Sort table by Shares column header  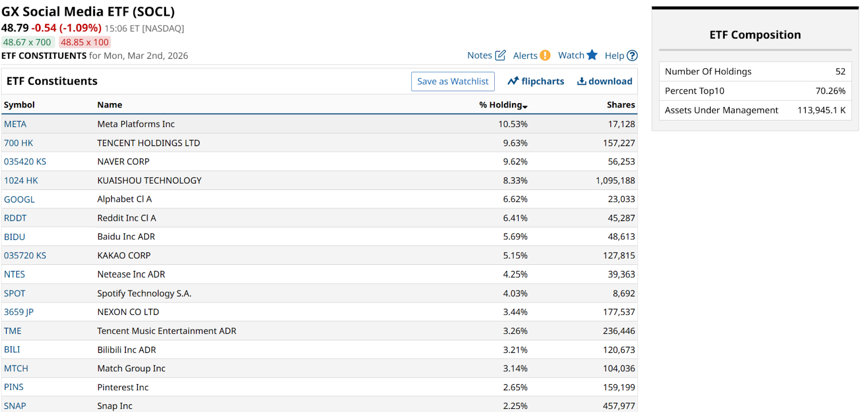tap(621, 105)
